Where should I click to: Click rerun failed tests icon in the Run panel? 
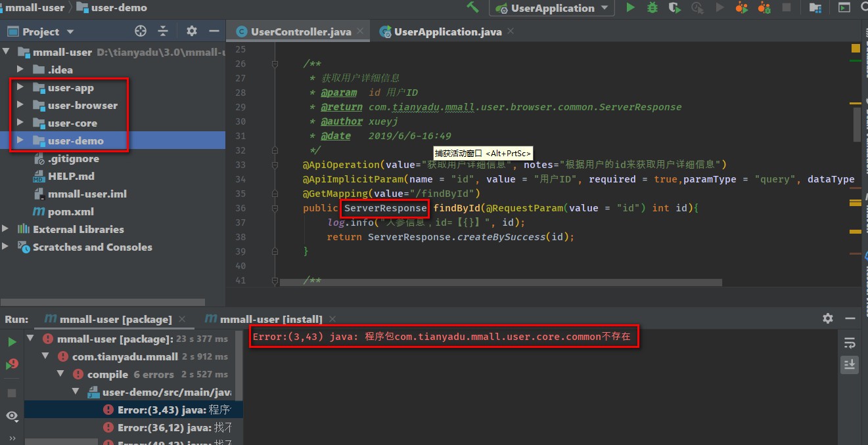point(12,364)
